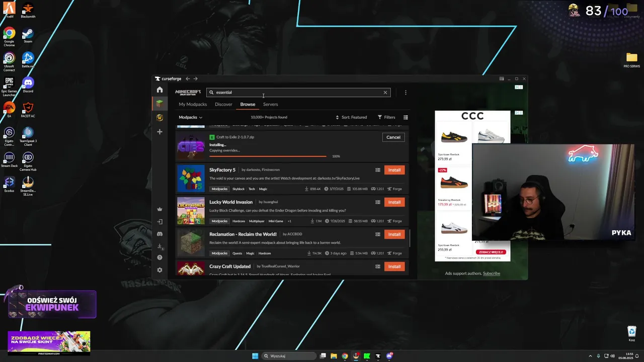Screen dimensions: 644x362
Task: Click the taskbar Wyszukaj search box
Action: coord(288,356)
